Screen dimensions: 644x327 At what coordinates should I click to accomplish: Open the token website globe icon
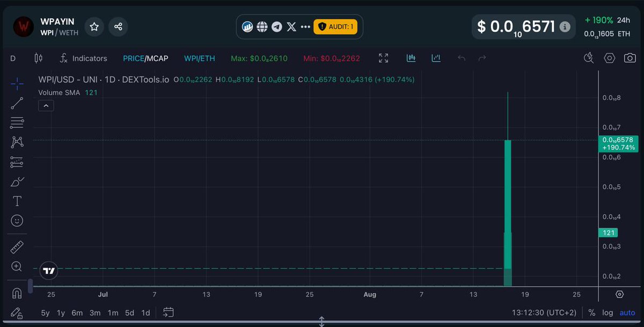click(x=262, y=26)
